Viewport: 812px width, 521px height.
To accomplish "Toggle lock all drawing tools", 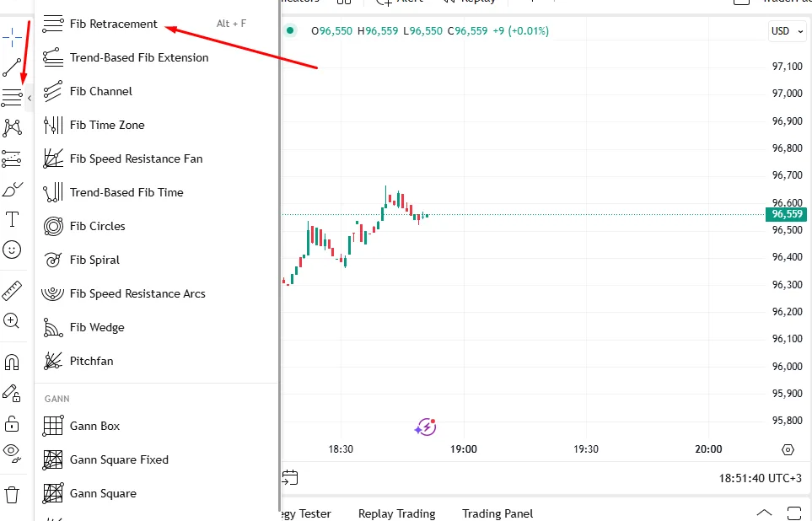I will pos(12,423).
